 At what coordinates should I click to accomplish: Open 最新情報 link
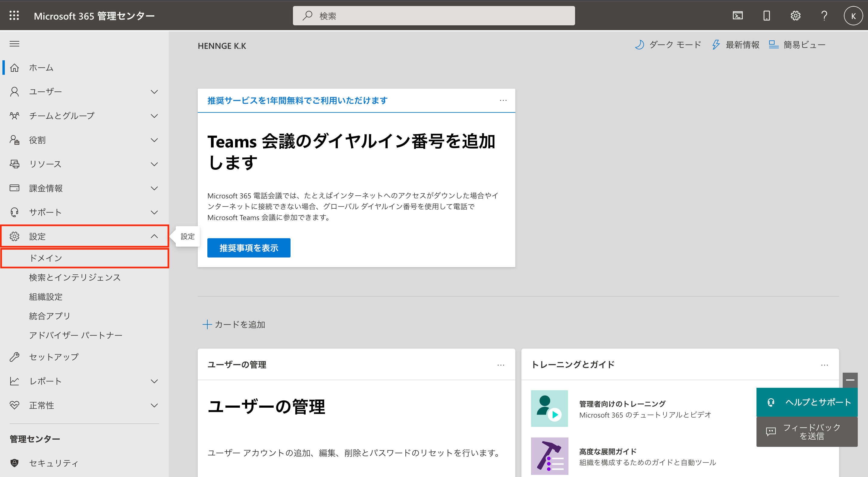[736, 45]
